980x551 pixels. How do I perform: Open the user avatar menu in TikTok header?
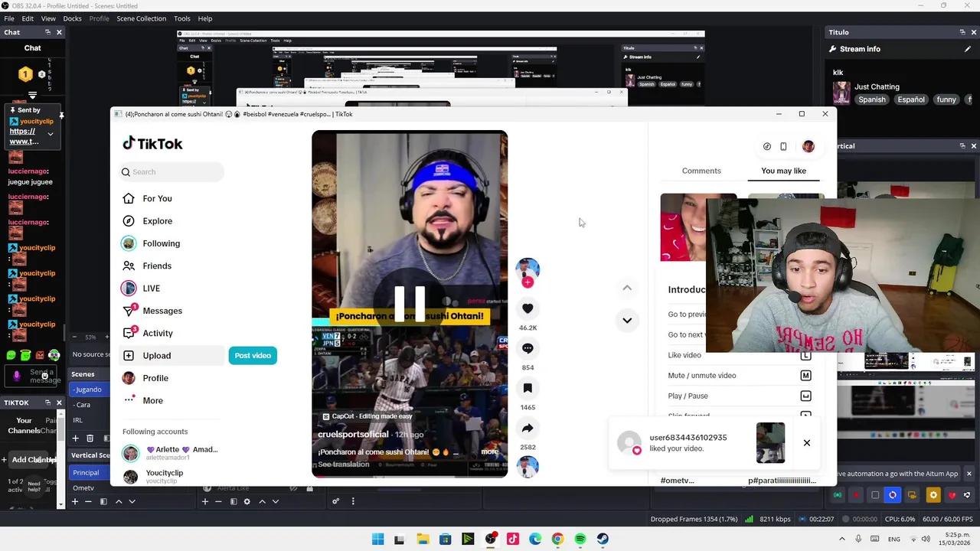(808, 146)
